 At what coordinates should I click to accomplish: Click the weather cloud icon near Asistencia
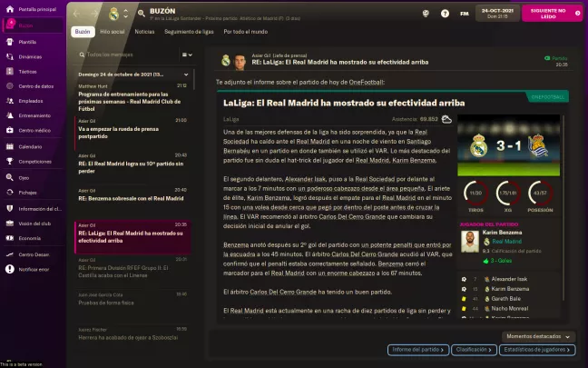tap(446, 119)
